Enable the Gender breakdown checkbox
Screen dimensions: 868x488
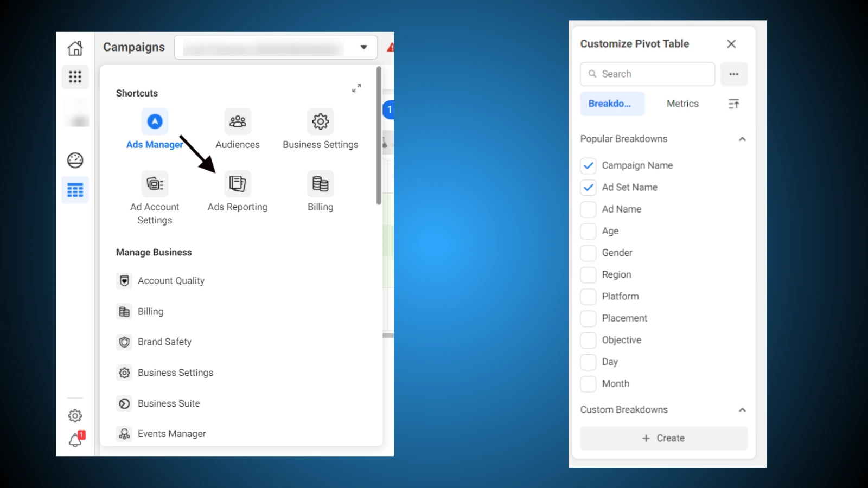click(x=588, y=253)
